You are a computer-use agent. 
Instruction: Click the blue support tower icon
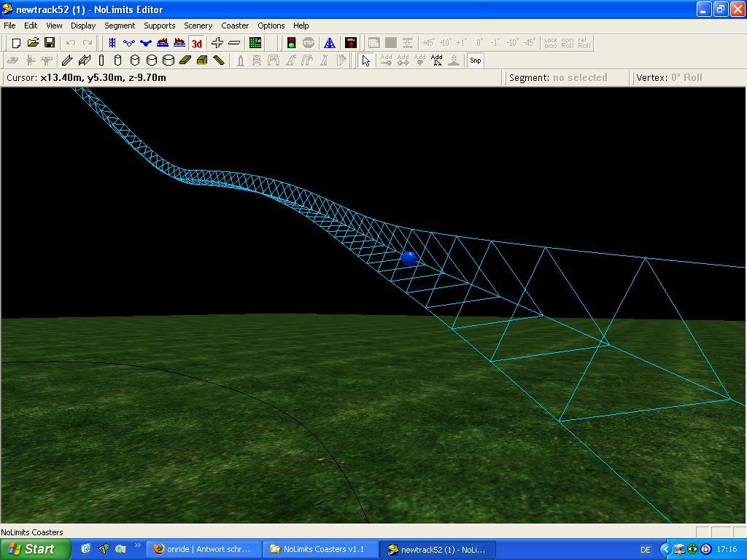[329, 43]
